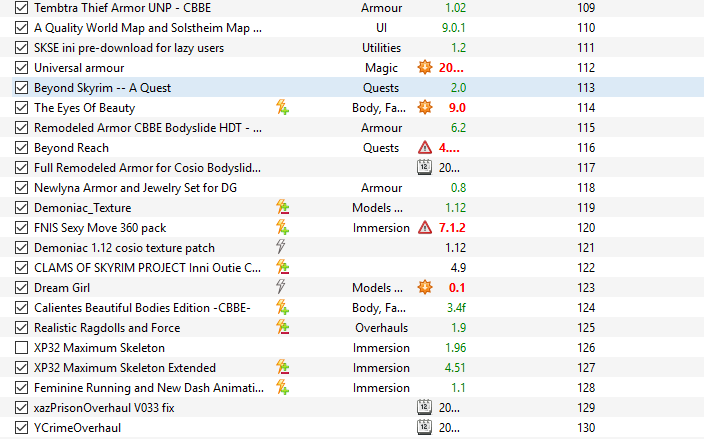704x439 pixels.
Task: Toggle SKSE ini pre-download checkbox
Action: pos(21,48)
